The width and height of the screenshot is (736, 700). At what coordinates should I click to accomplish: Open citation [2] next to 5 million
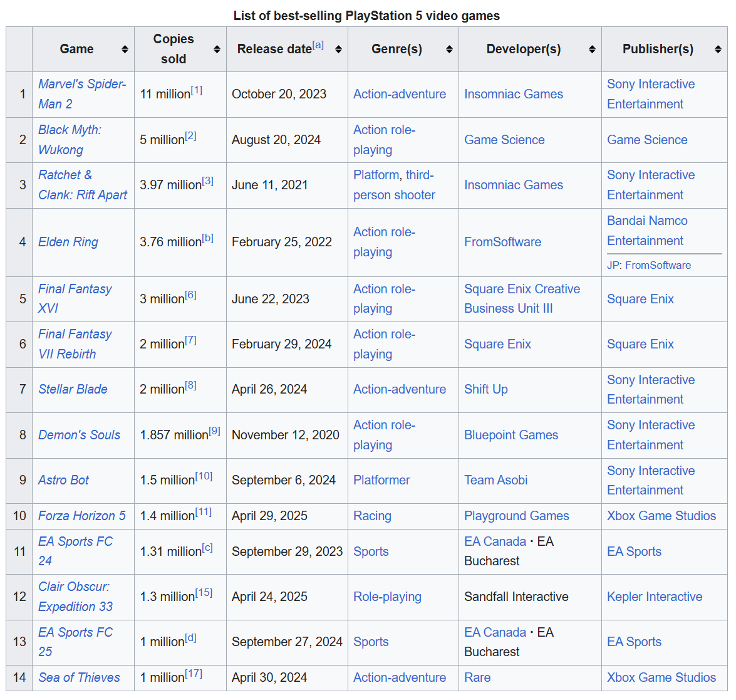pyautogui.click(x=190, y=136)
